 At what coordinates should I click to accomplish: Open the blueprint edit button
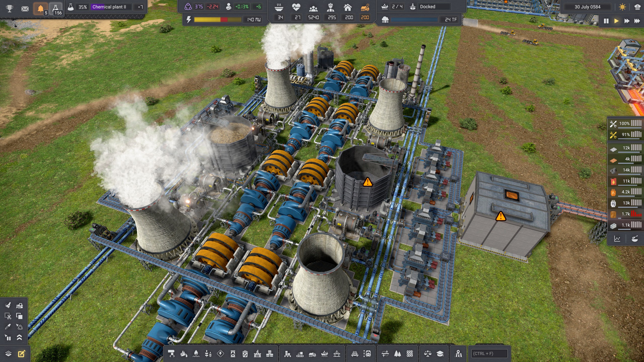[x=22, y=354]
